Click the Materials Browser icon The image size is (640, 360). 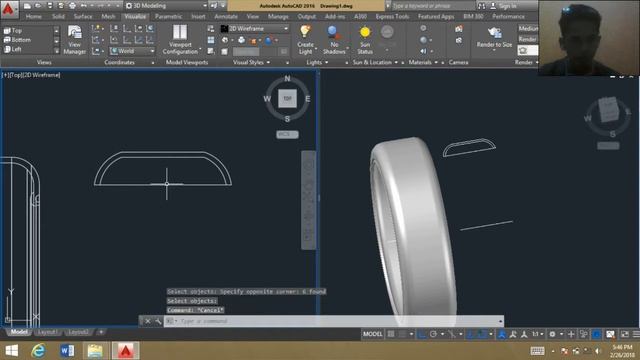[x=423, y=28]
